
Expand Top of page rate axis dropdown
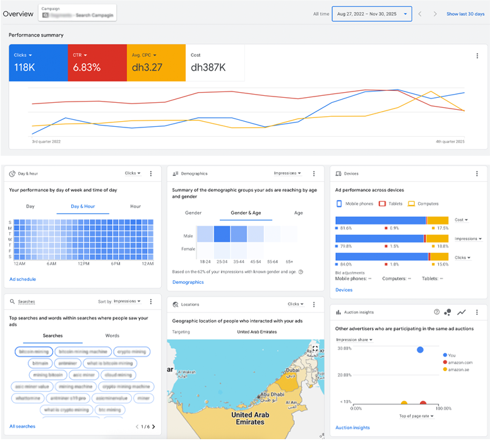417,416
